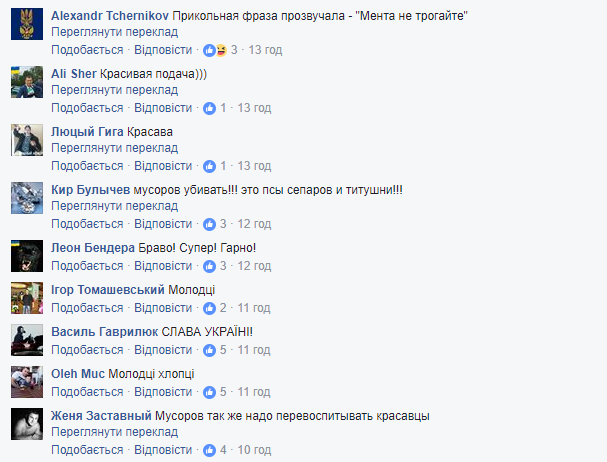
Task: Click Переглянути переклад under Женя Заставный's comment
Action: (x=114, y=432)
